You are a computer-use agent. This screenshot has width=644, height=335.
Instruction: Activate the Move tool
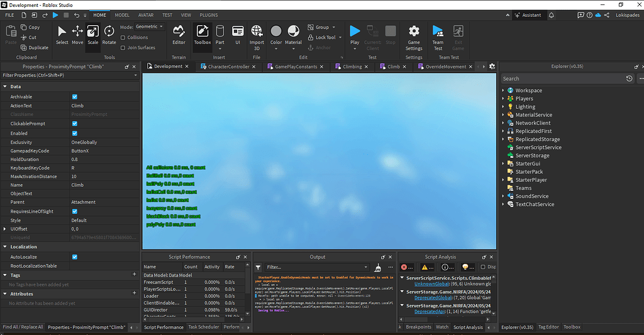click(77, 35)
